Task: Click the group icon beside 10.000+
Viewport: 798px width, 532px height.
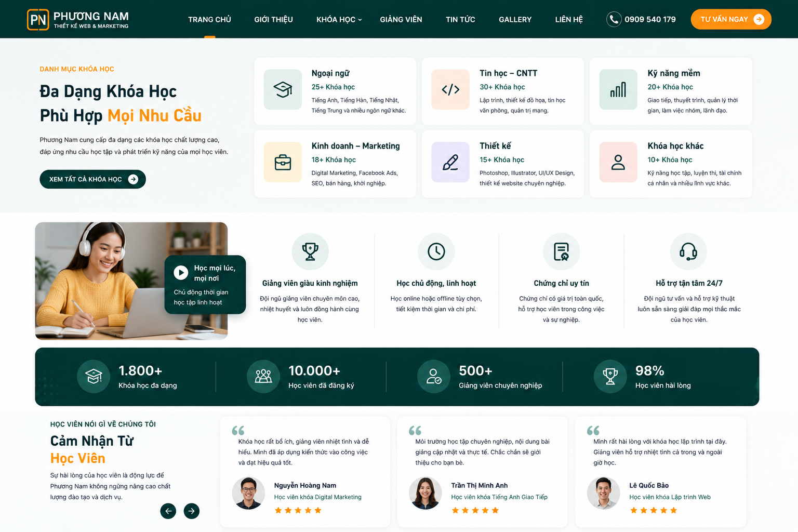Action: [x=263, y=376]
